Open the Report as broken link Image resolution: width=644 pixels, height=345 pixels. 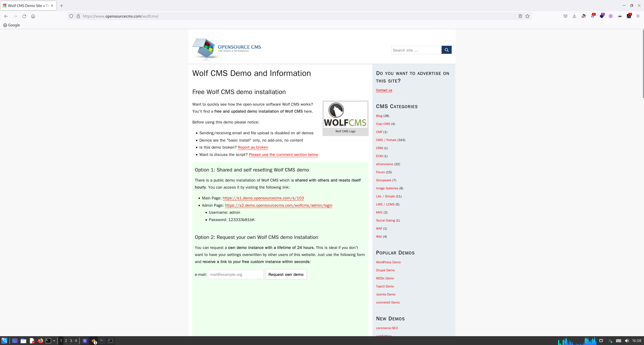pyautogui.click(x=253, y=147)
